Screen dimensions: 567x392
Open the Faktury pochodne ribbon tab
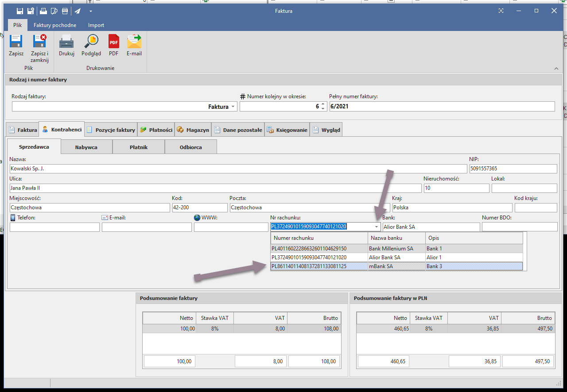(55, 25)
